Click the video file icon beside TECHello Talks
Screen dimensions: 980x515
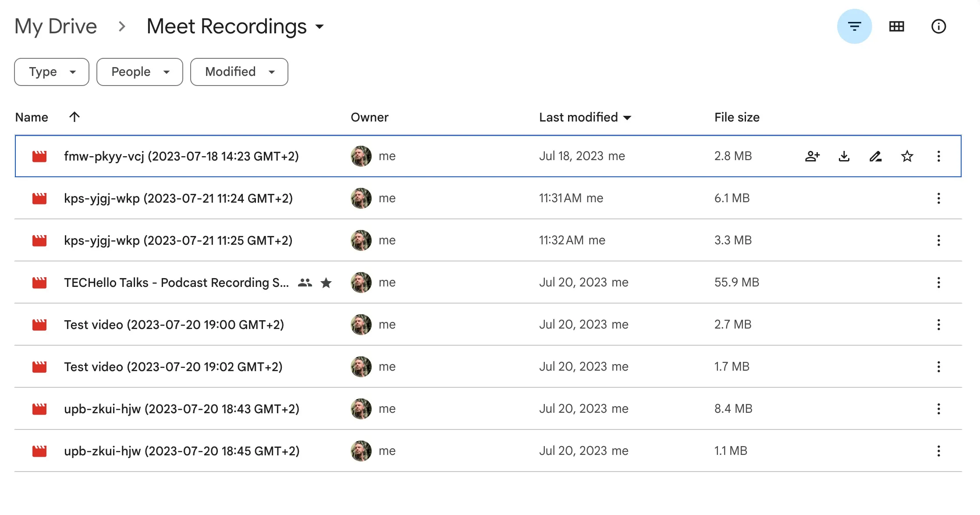tap(40, 283)
